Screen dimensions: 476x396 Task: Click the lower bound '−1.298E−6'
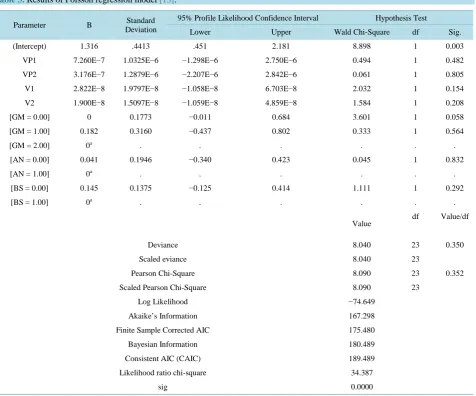click(x=200, y=60)
